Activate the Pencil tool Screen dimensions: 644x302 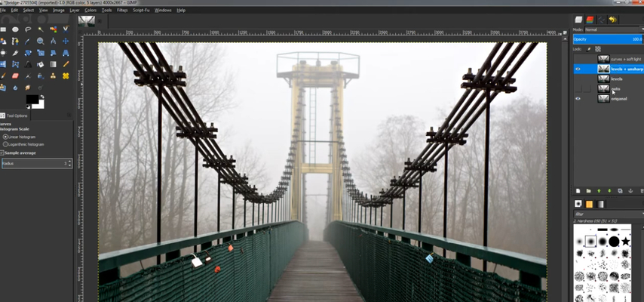click(x=66, y=64)
